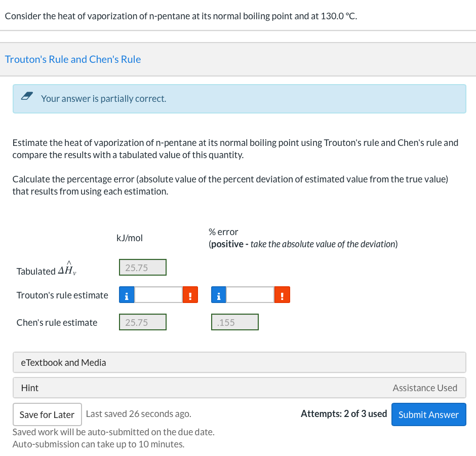Viewport: 476px width, 456px height.
Task: Click the 'Last saved 26 seconds ago' status text
Action: (139, 414)
